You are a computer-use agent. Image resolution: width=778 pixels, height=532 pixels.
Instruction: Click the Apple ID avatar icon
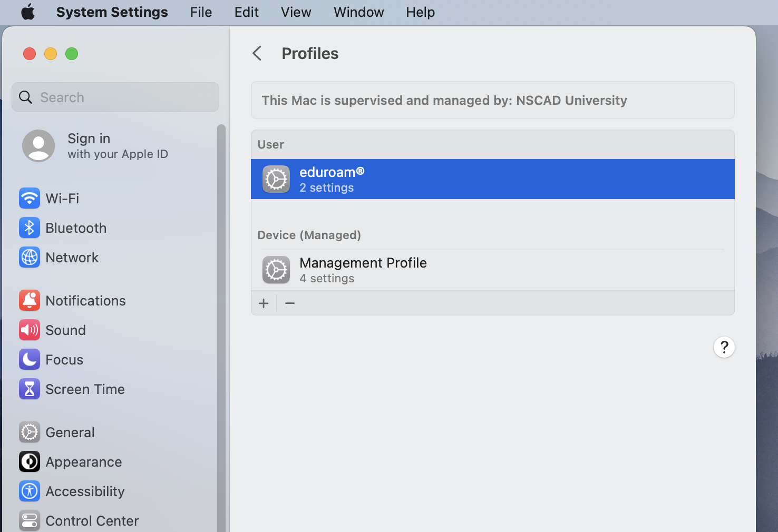pyautogui.click(x=38, y=146)
